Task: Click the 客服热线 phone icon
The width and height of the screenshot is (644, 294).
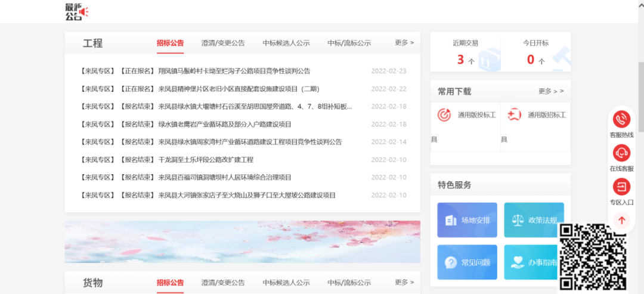Action: point(621,119)
